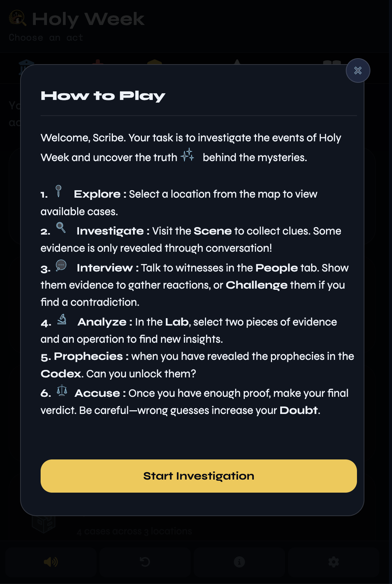This screenshot has height=584, width=392.
Task: Click the 'How to Play' heading
Action: tap(103, 96)
